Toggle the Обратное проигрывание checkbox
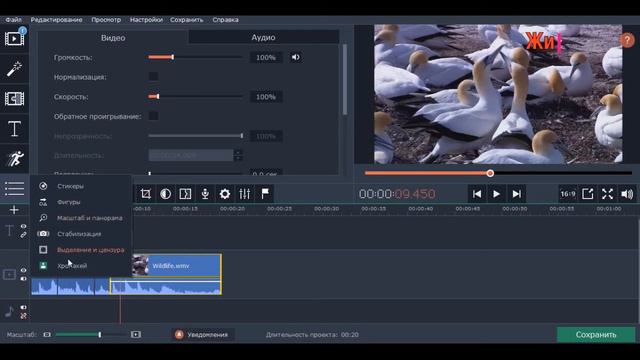Image resolution: width=640 pixels, height=360 pixels. tap(153, 116)
